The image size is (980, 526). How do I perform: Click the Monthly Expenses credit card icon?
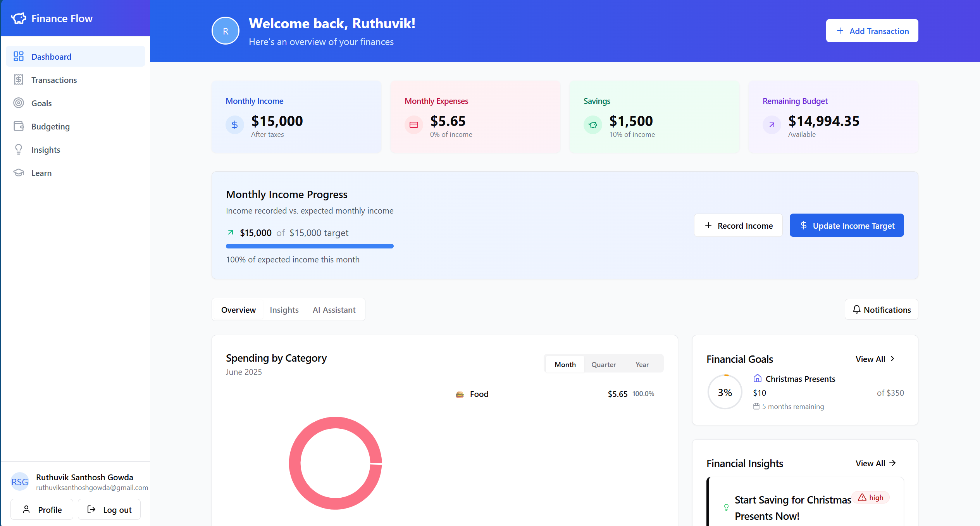pos(413,125)
